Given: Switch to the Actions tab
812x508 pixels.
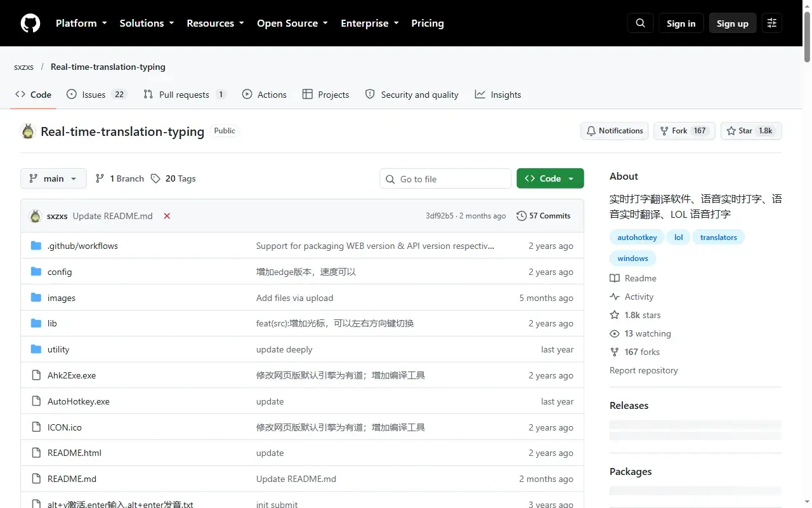Looking at the screenshot, I should click(x=265, y=95).
